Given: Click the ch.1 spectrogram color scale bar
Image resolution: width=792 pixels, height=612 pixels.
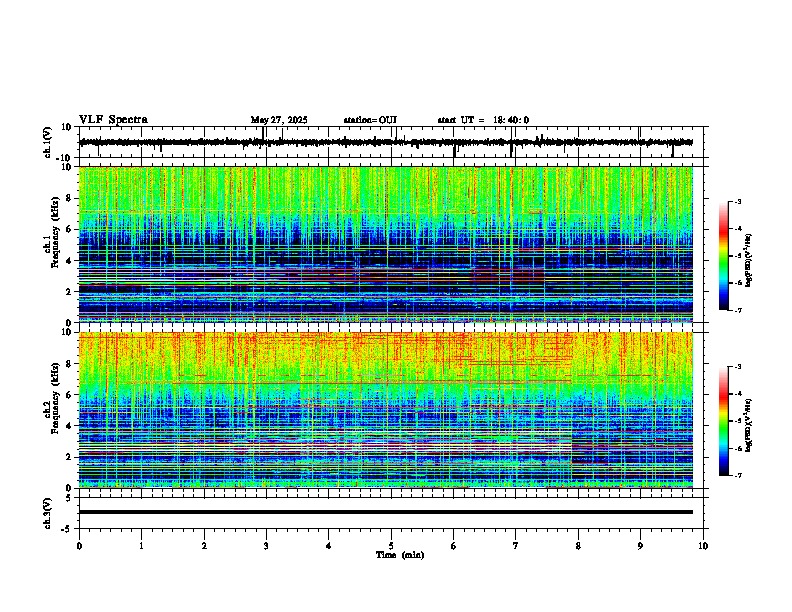Looking at the screenshot, I should click(x=723, y=256).
